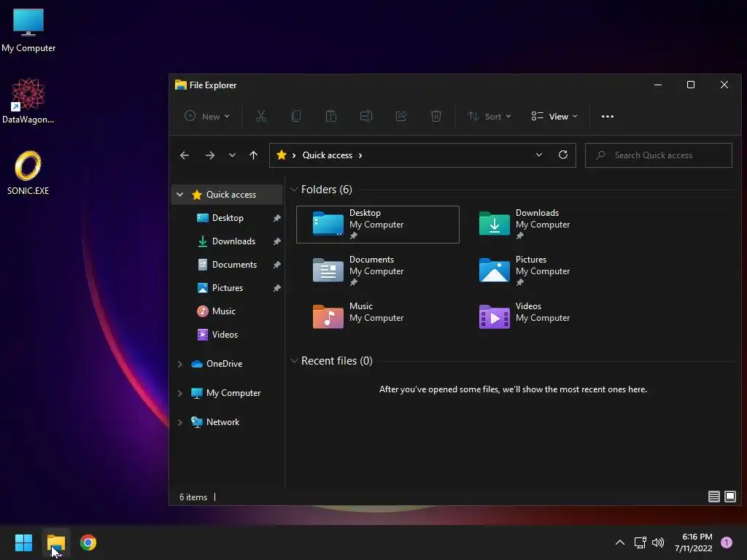This screenshot has width=747, height=560.
Task: Click the Rename icon in toolbar
Action: 366,116
